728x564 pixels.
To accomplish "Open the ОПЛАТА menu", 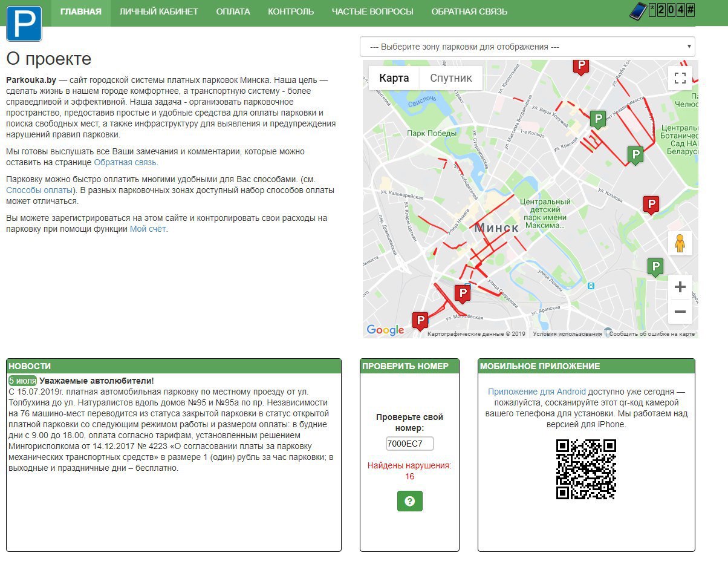I will [233, 11].
